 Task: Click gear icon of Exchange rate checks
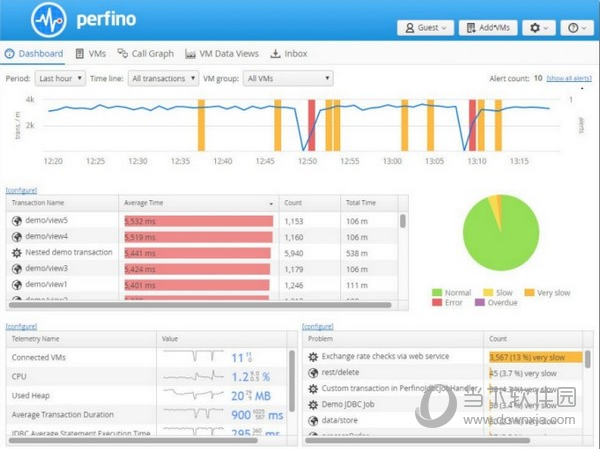(313, 357)
